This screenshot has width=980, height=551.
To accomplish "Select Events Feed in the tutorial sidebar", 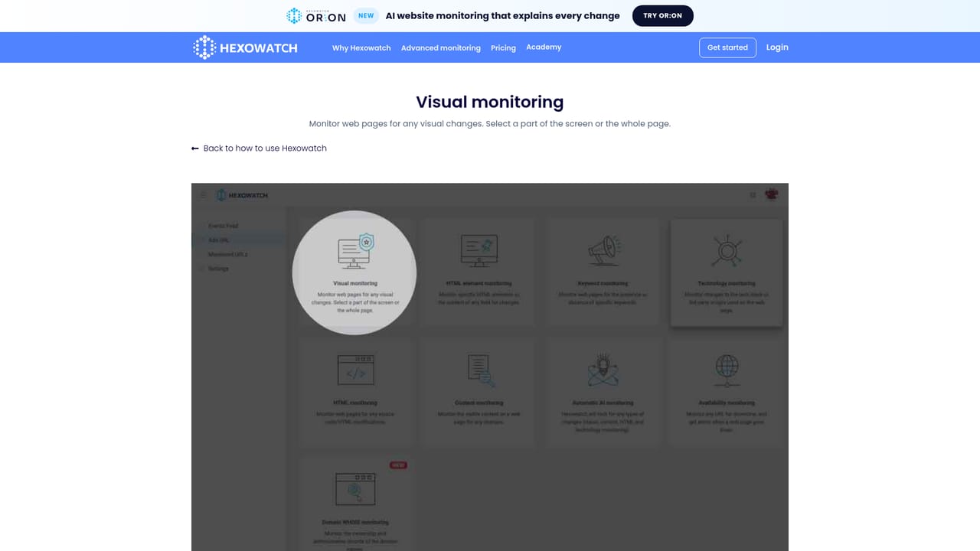I will coord(224,226).
